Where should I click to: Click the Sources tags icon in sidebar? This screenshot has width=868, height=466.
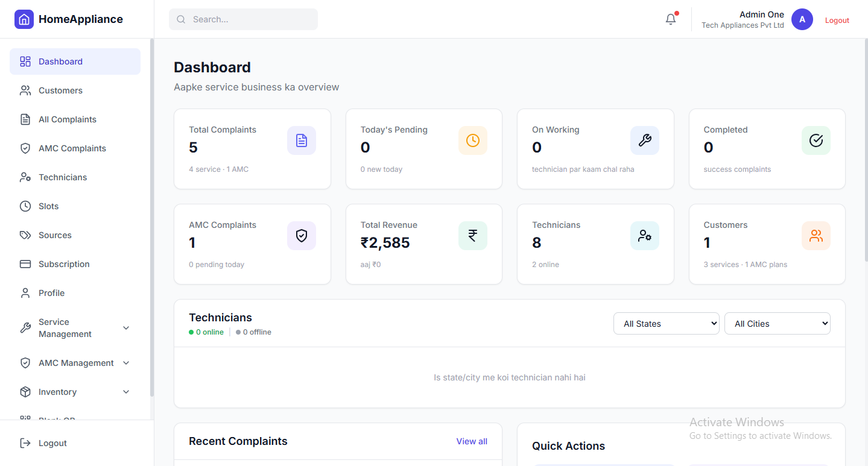[25, 235]
